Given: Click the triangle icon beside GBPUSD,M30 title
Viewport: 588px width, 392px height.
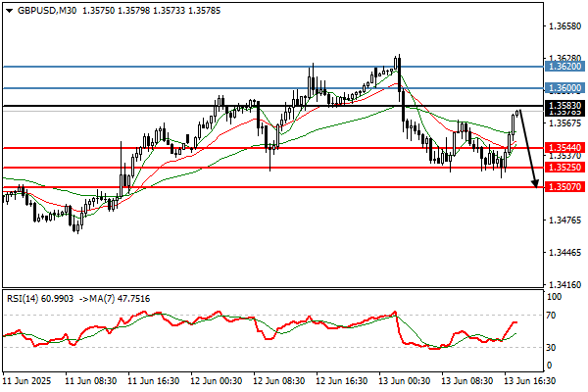Looking at the screenshot, I should coord(9,10).
